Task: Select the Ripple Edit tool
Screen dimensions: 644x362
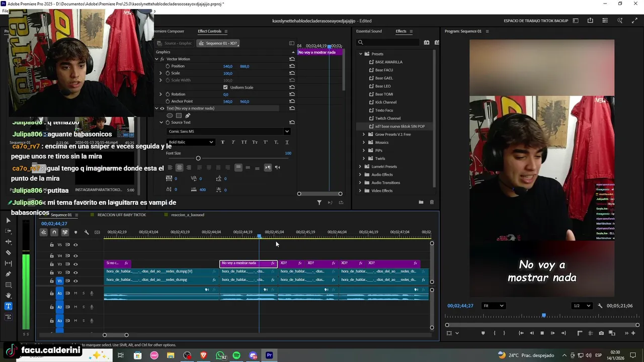Action: pos(8,242)
